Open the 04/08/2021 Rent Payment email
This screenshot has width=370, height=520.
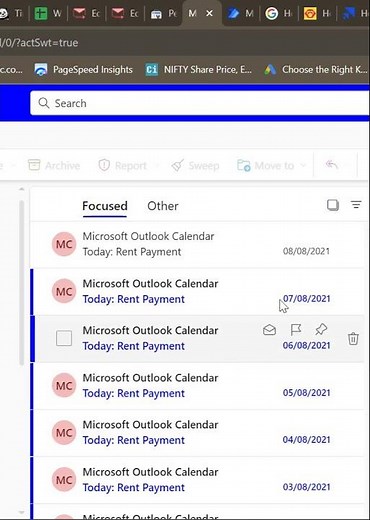[197, 433]
